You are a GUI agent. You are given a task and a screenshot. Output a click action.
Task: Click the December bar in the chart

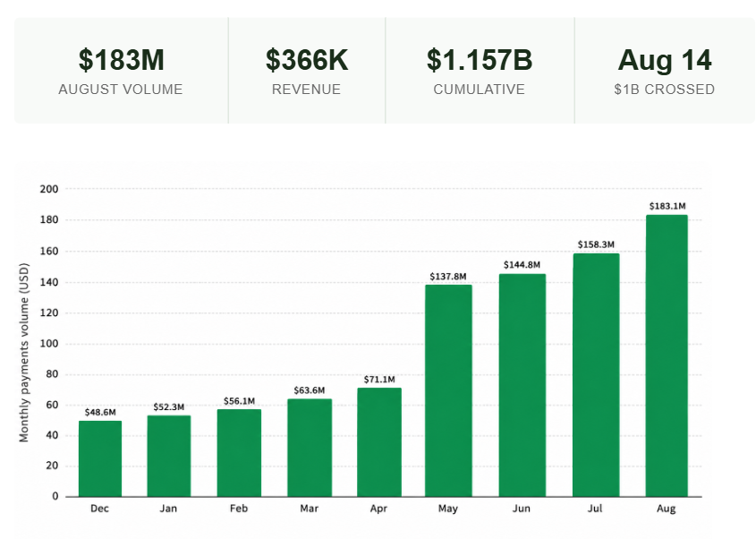(100, 458)
